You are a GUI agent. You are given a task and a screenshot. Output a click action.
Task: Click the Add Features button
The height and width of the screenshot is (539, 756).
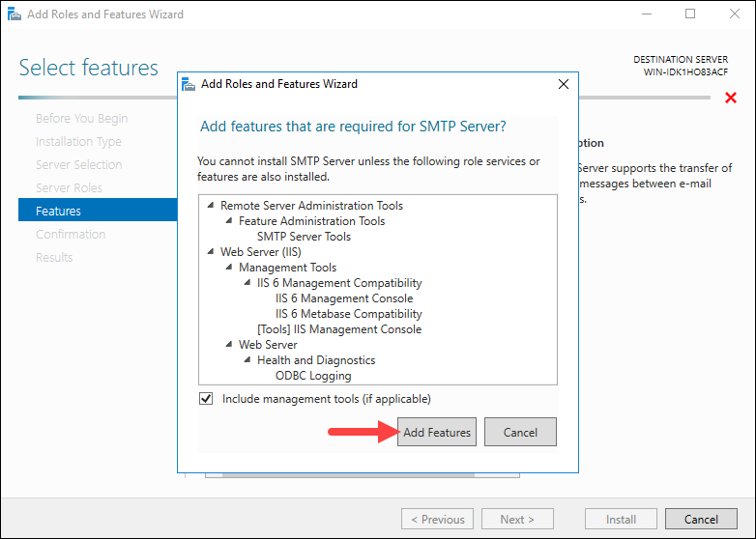coord(436,432)
